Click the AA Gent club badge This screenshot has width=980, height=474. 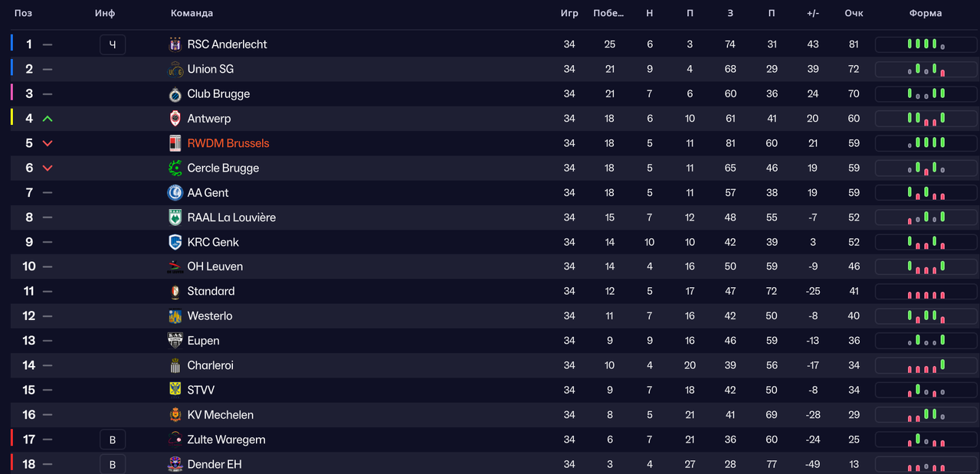tap(175, 193)
